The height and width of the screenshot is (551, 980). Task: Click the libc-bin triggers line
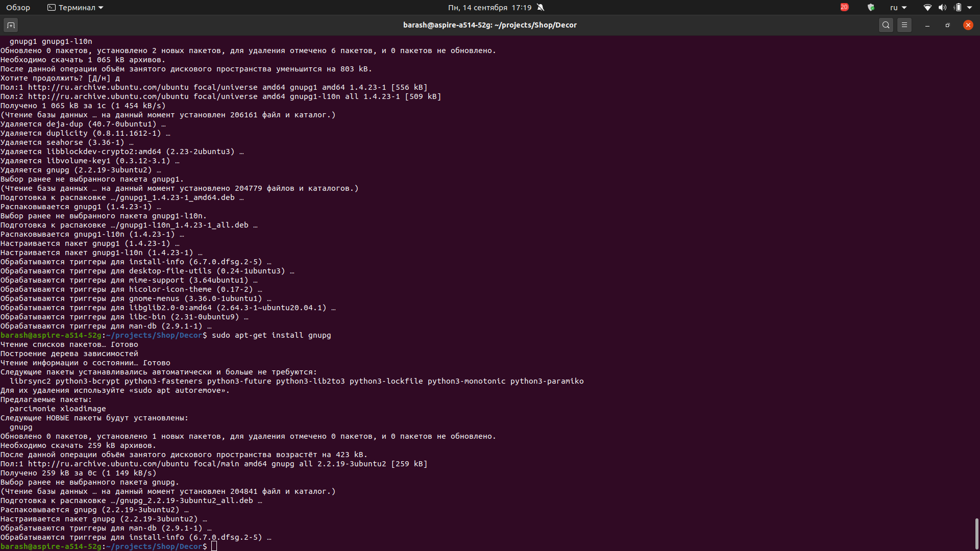124,317
